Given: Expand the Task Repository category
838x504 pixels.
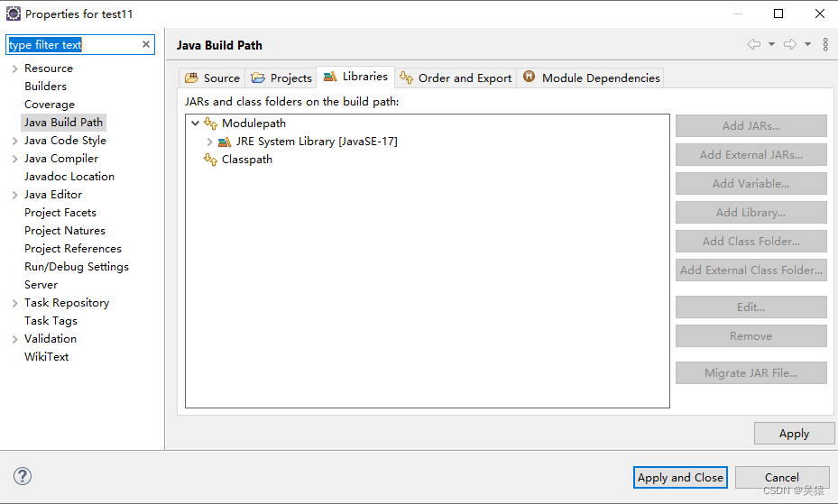Looking at the screenshot, I should coord(15,303).
